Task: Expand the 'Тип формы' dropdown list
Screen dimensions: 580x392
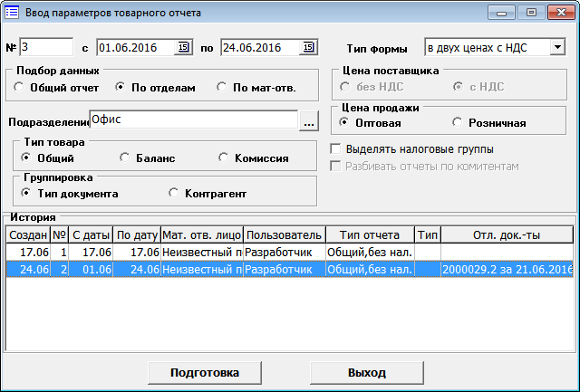Action: click(557, 47)
